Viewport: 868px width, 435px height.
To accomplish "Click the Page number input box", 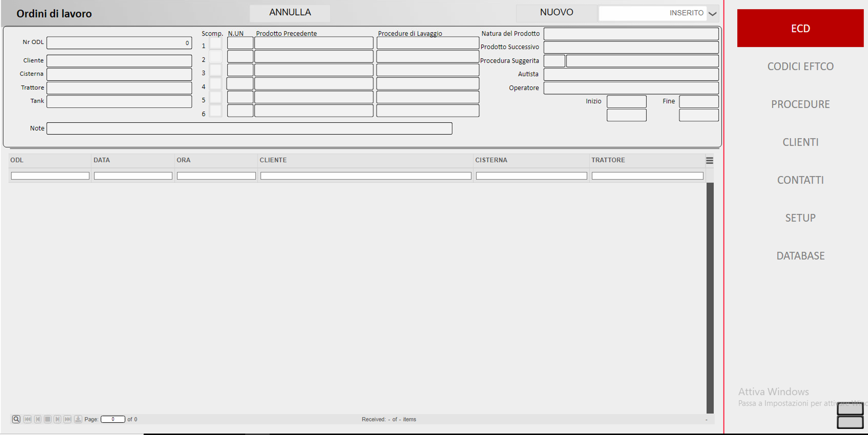I will tap(113, 419).
